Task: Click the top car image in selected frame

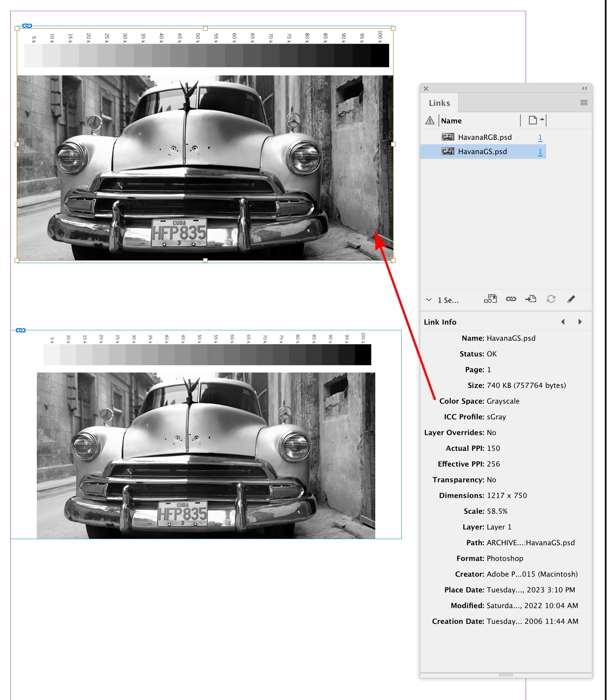Action: [x=205, y=168]
